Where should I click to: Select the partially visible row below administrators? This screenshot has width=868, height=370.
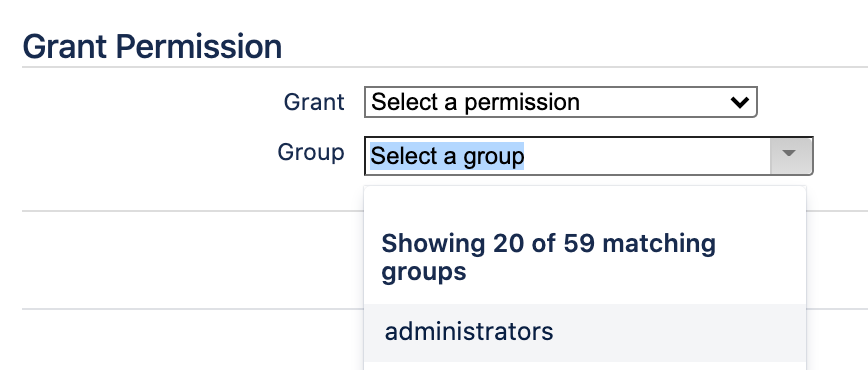tap(585, 366)
